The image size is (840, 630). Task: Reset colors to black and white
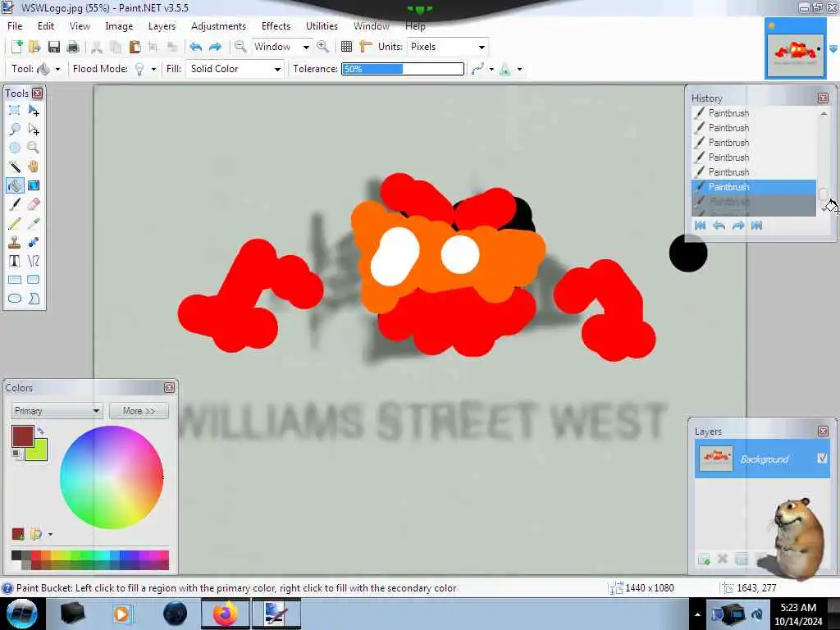pos(17,454)
